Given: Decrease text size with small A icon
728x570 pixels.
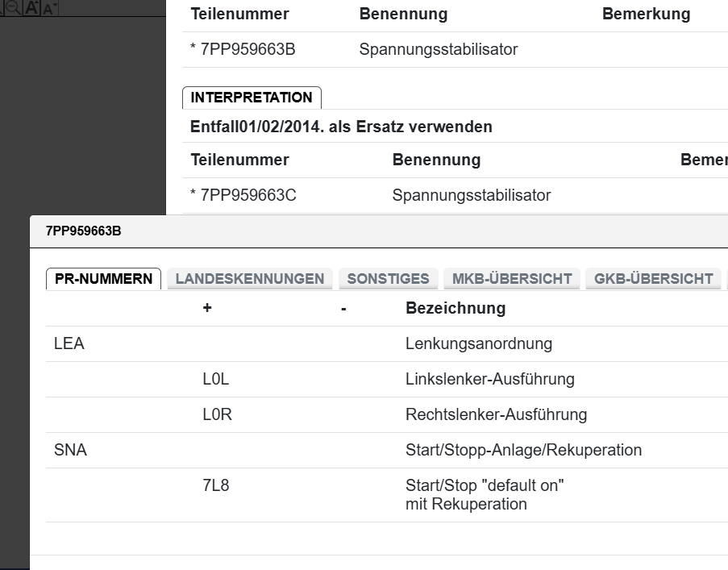Looking at the screenshot, I should (x=48, y=9).
